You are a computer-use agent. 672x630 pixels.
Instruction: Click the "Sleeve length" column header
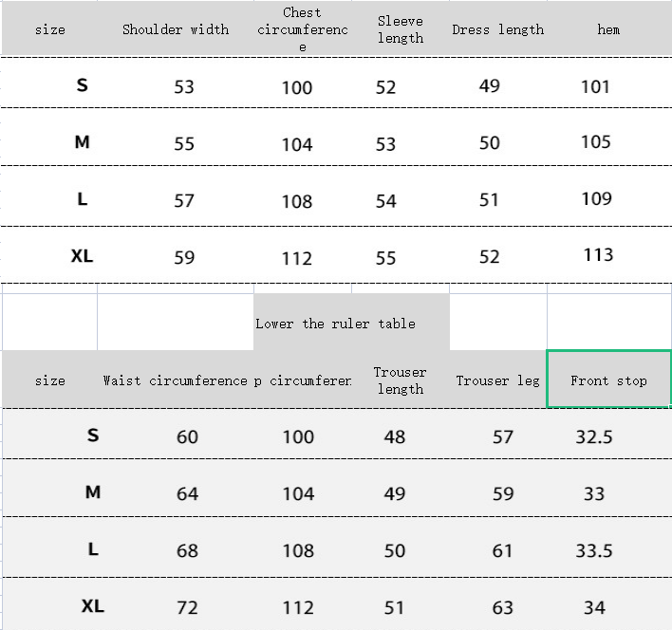(x=400, y=29)
